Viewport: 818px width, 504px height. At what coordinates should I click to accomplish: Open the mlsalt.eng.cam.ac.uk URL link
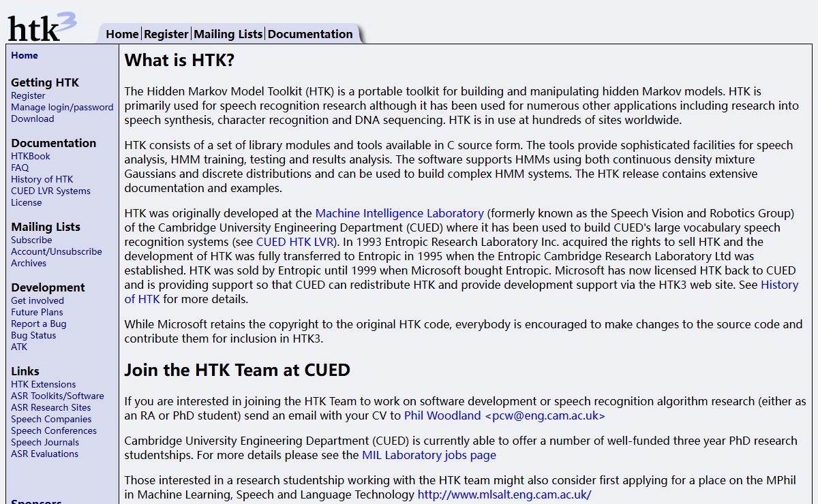pyautogui.click(x=504, y=494)
